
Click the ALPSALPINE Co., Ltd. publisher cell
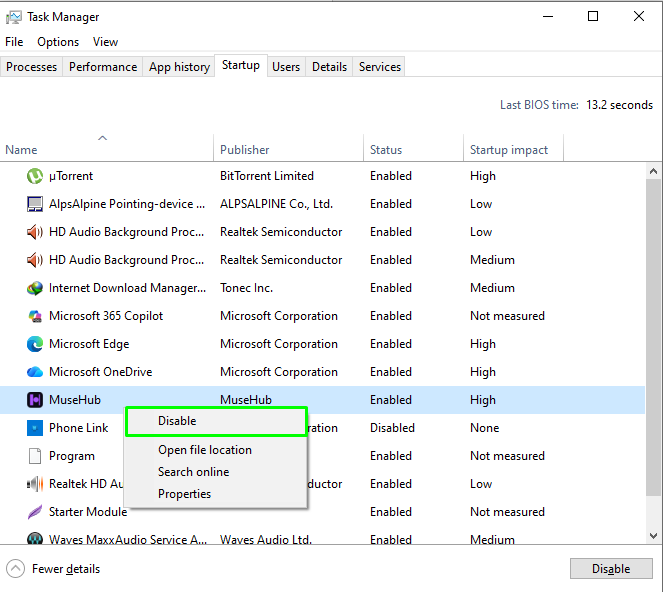tap(277, 204)
